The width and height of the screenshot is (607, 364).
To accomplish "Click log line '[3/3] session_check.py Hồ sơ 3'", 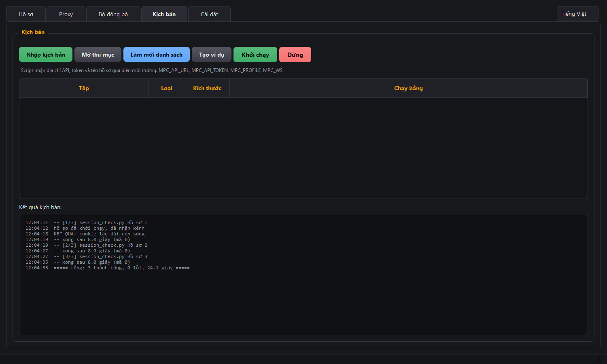I will pyautogui.click(x=86, y=256).
